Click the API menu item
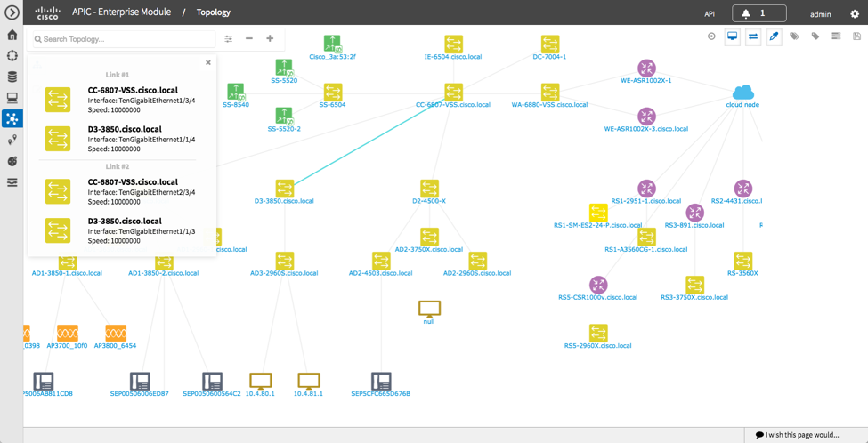This screenshot has height=443, width=868. (710, 14)
